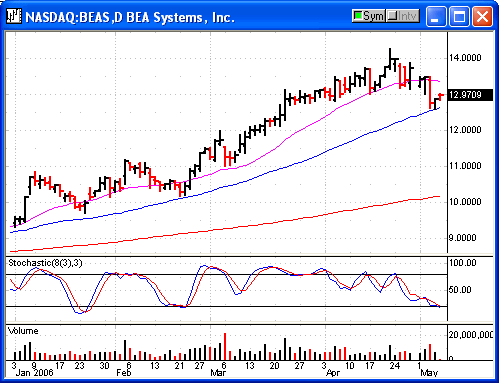Image resolution: width=499 pixels, height=383 pixels.
Task: Click the 20,000,000 volume scale label
Action: pyautogui.click(x=471, y=335)
